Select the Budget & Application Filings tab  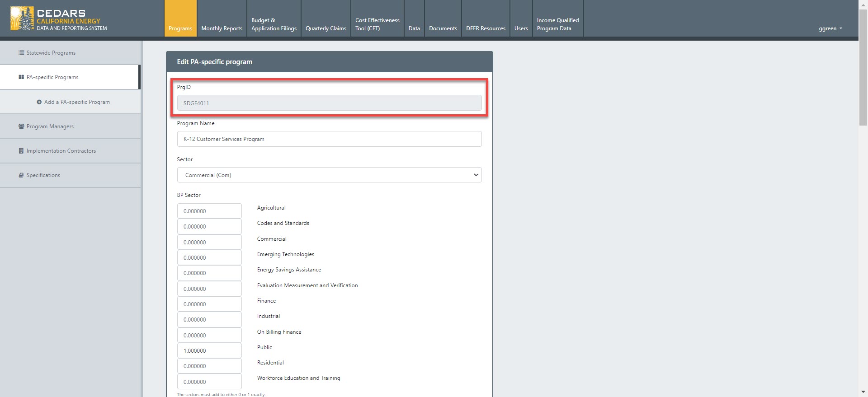274,24
